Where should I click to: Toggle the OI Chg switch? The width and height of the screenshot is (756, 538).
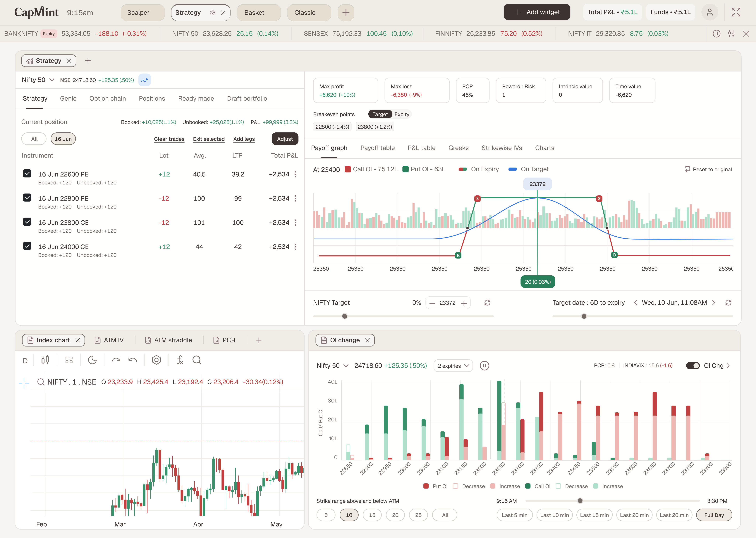pyautogui.click(x=693, y=365)
